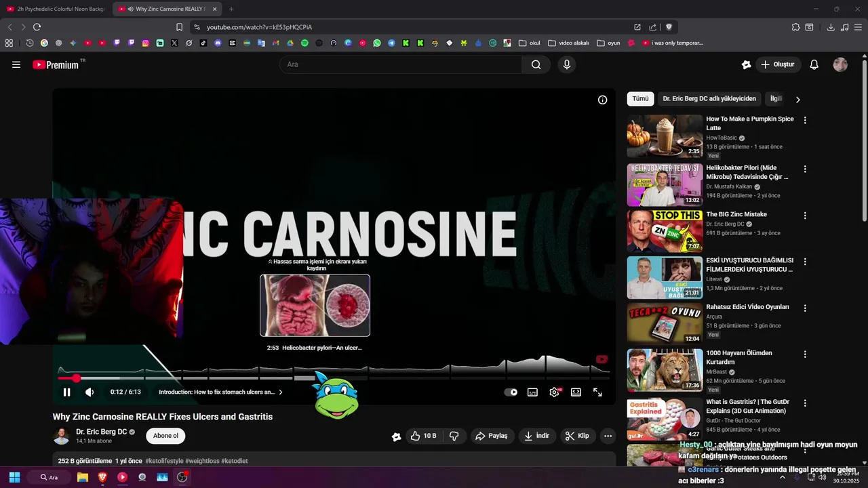Open options for Helikobakter Pilori video
The image size is (868, 488).
pyautogui.click(x=805, y=169)
